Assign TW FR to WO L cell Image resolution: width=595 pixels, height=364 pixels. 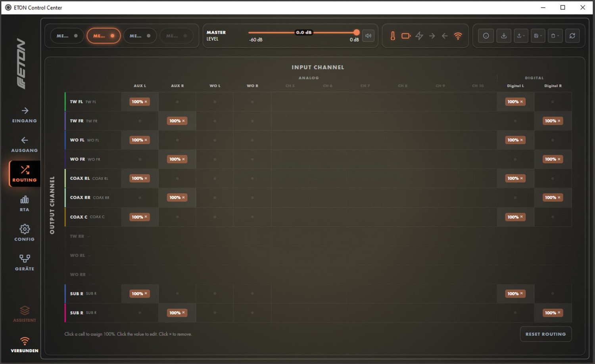pos(215,121)
